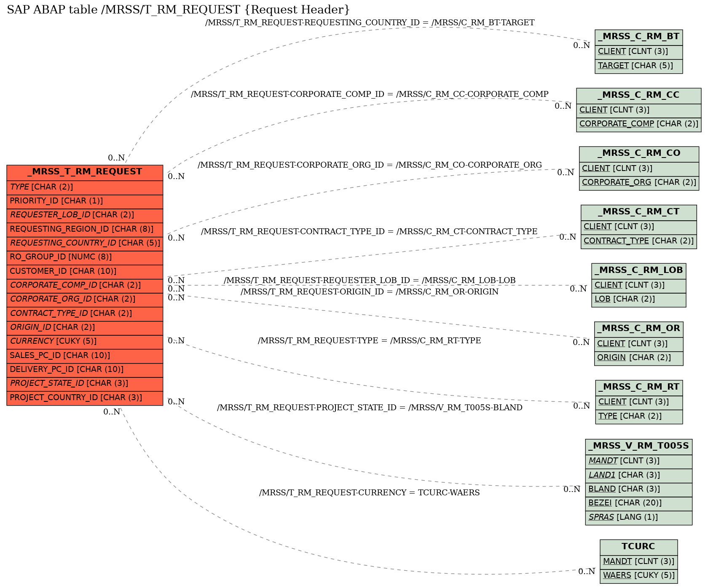Select the ORIGIN [CHAR (2)] field
Image resolution: width=708 pixels, height=588 pixels.
tap(638, 358)
